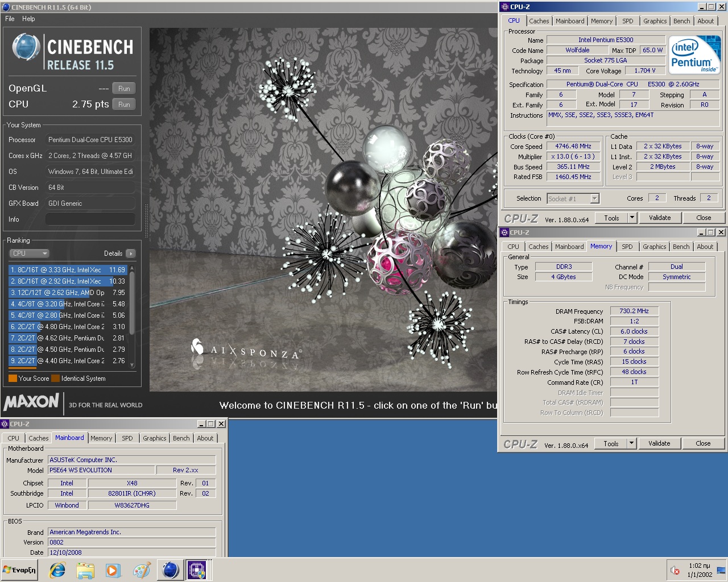Click the orange Your Score color swatch
Screen dimensions: 728x582
point(13,379)
